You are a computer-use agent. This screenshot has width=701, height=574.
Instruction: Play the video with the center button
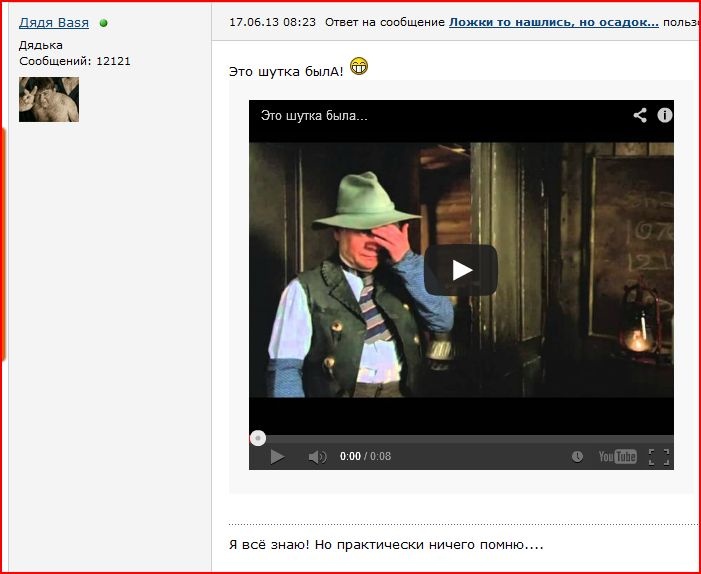point(460,270)
